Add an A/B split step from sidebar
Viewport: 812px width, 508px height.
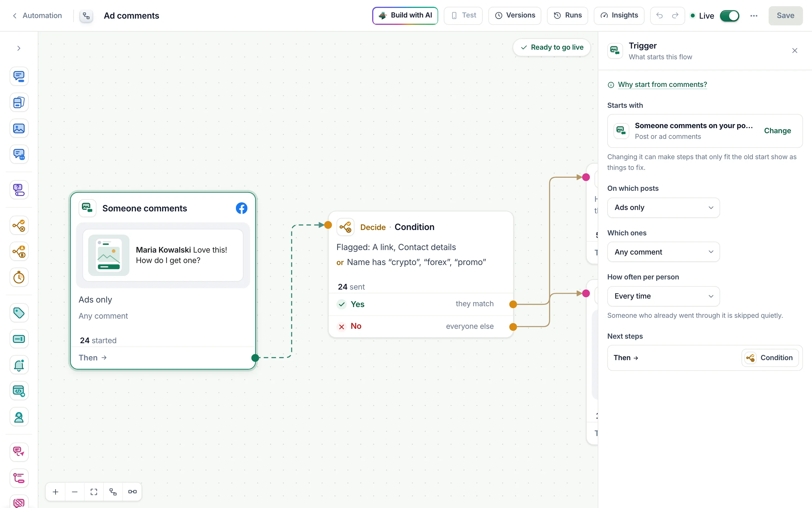pyautogui.click(x=19, y=251)
